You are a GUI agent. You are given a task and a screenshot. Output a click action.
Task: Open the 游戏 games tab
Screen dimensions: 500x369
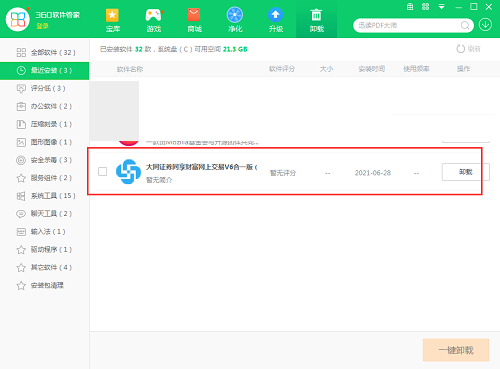(x=154, y=20)
